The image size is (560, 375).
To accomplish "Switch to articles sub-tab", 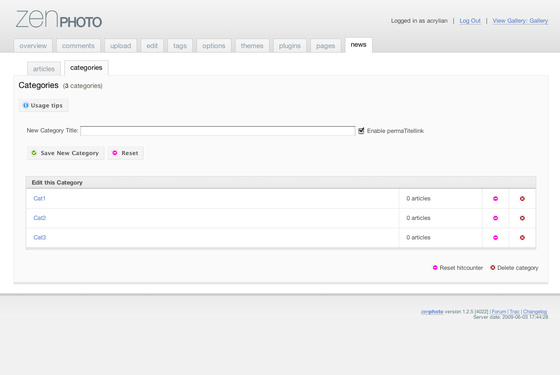I will coord(44,69).
